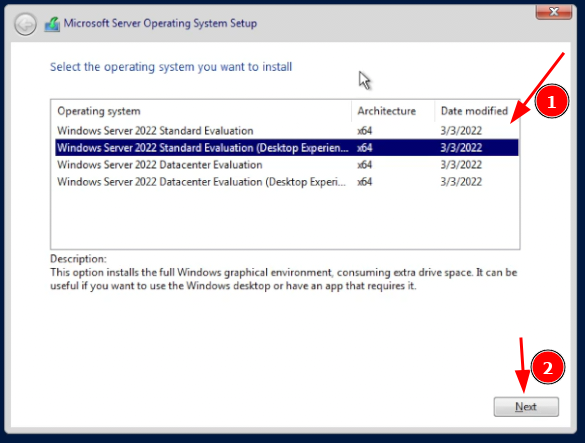Click the round back arrow button

click(x=25, y=25)
